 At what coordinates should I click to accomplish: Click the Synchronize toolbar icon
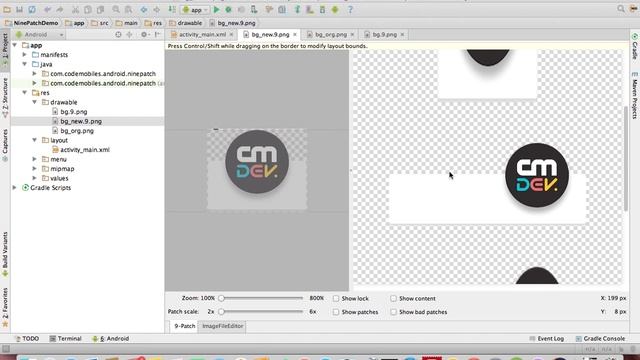click(32, 9)
